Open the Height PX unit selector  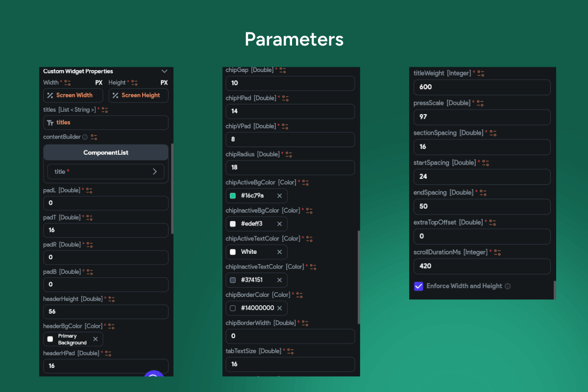164,83
